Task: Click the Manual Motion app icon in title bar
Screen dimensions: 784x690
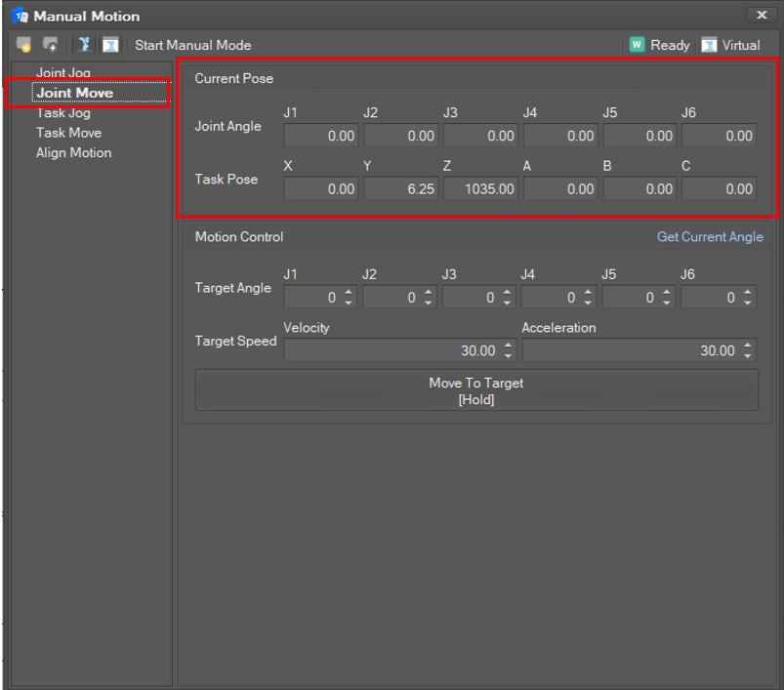Action: [20, 16]
